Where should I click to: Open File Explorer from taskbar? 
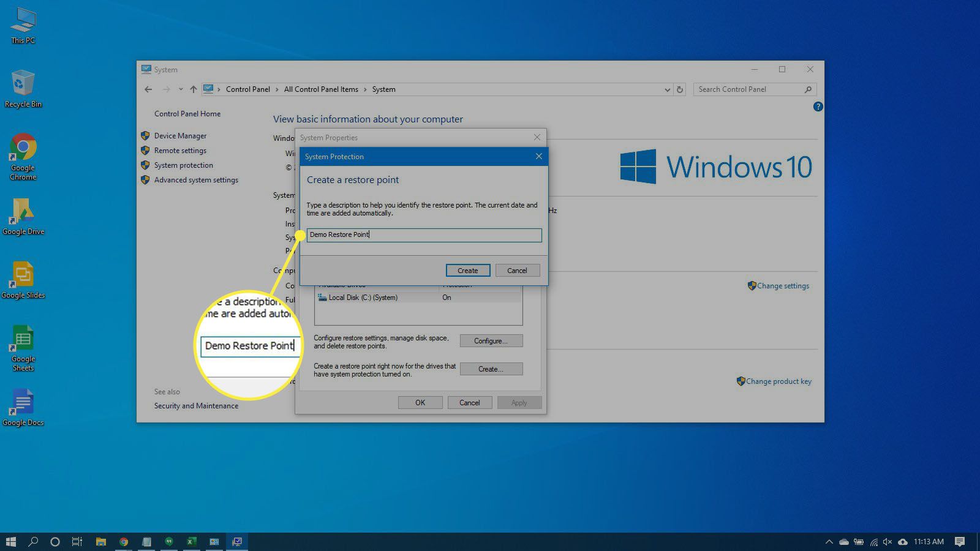pos(101,541)
